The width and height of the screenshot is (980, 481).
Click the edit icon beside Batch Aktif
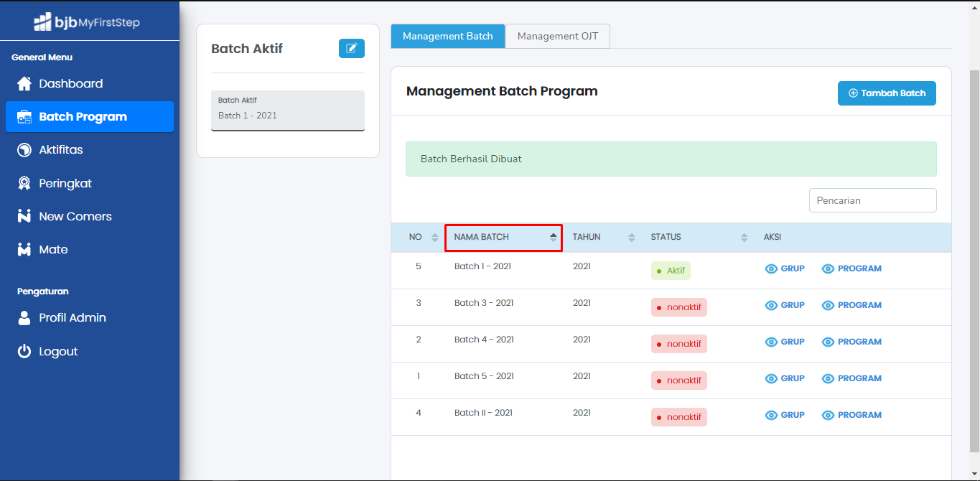351,48
